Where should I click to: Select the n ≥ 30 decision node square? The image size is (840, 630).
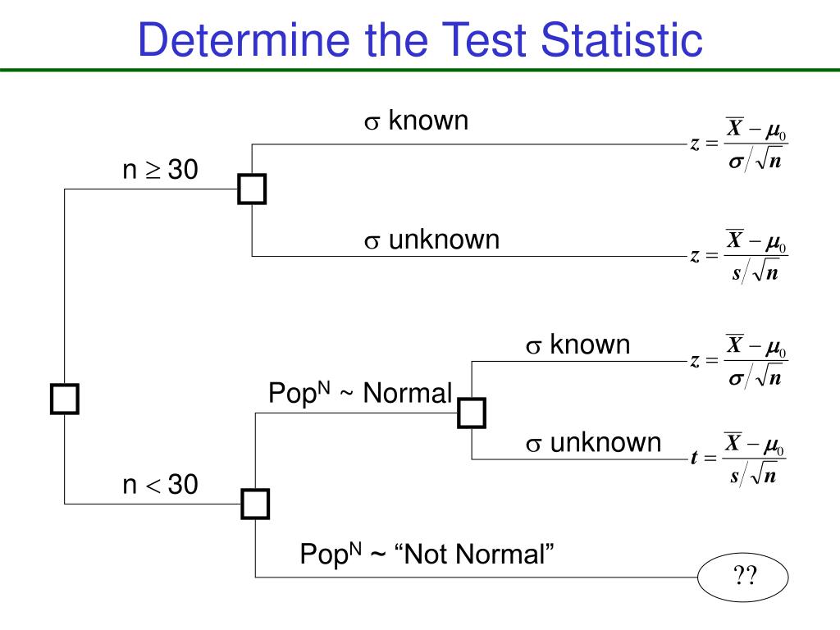[252, 189]
